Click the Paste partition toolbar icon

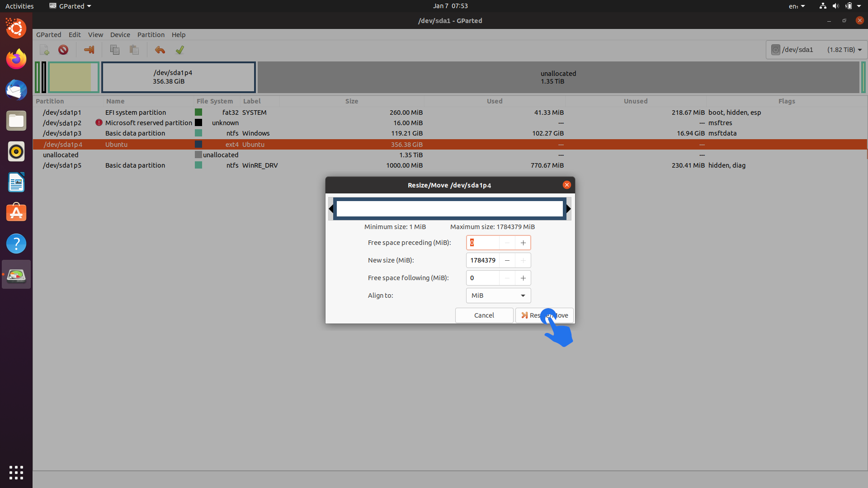click(x=134, y=50)
